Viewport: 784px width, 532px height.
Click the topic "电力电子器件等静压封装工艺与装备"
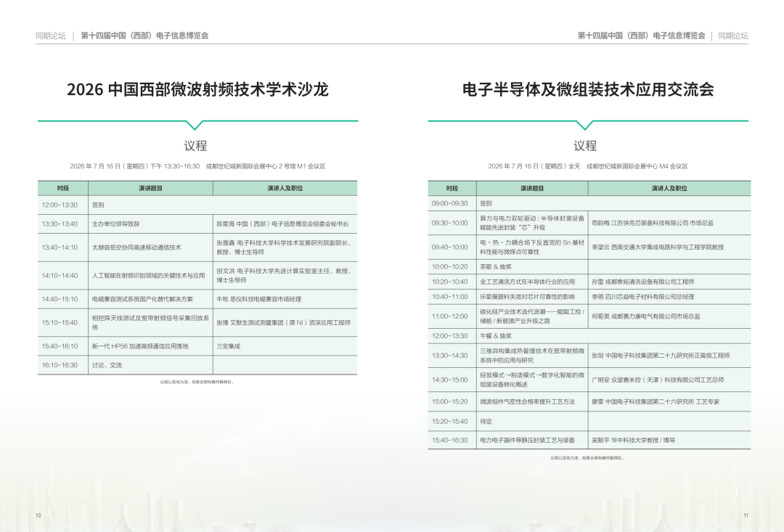tap(528, 440)
